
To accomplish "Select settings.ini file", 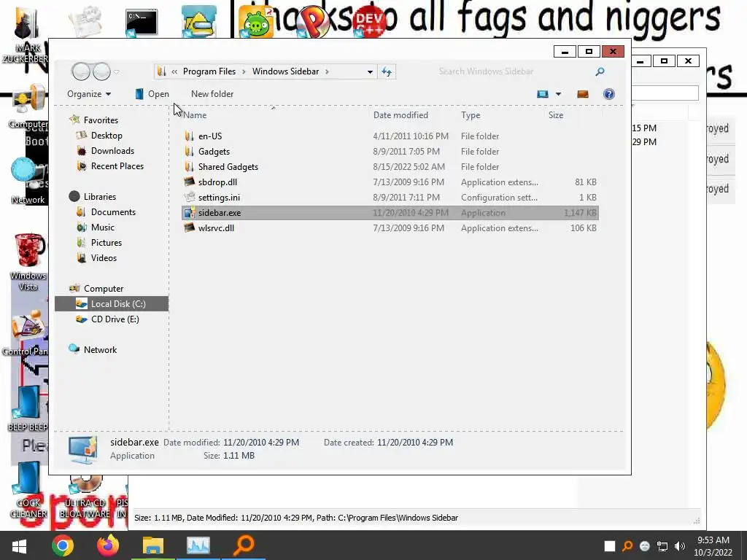I will pos(390,197).
